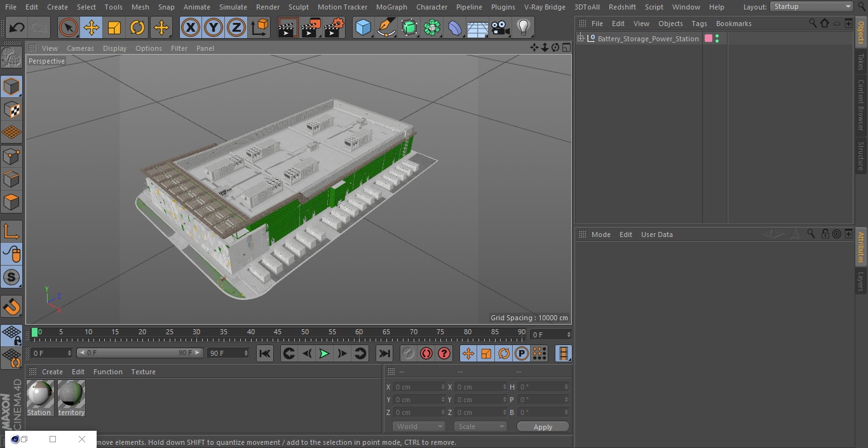This screenshot has width=868, height=448.
Task: Toggle position keyframe recording
Action: (468, 353)
